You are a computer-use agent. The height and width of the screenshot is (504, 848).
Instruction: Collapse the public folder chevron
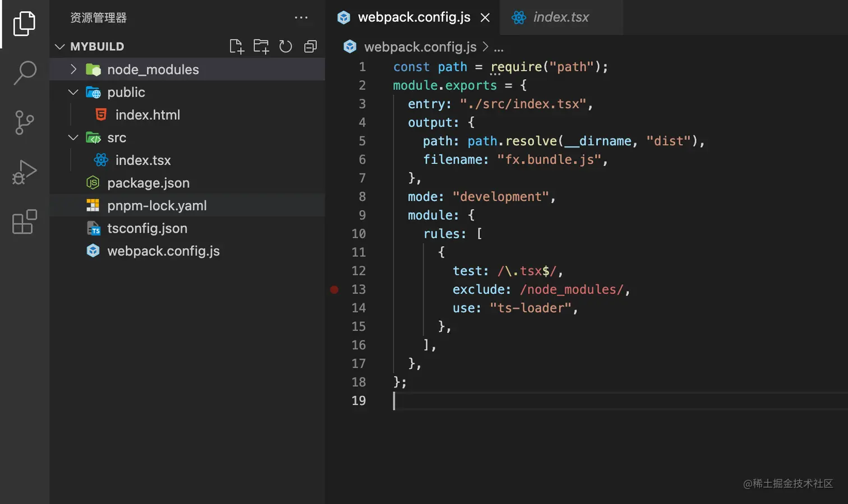(73, 92)
